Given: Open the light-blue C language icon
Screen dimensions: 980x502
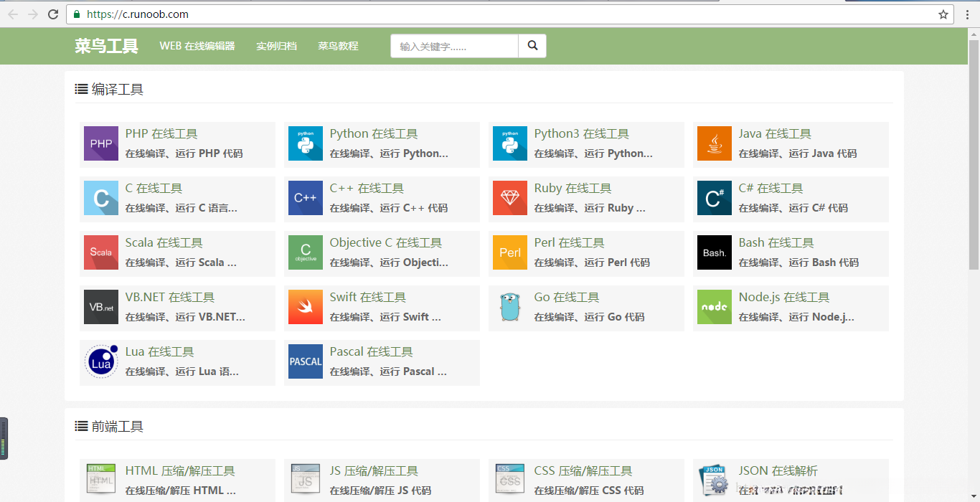Looking at the screenshot, I should click(101, 198).
